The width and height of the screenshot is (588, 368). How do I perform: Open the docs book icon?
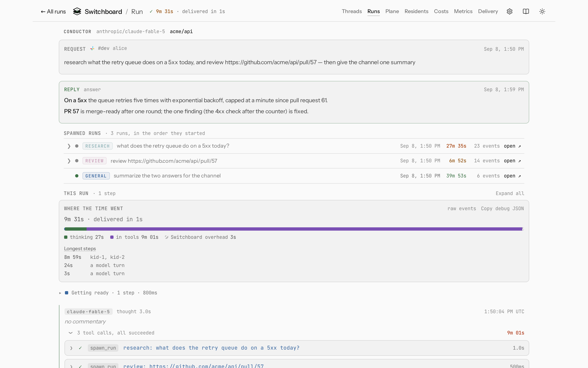[x=526, y=11]
